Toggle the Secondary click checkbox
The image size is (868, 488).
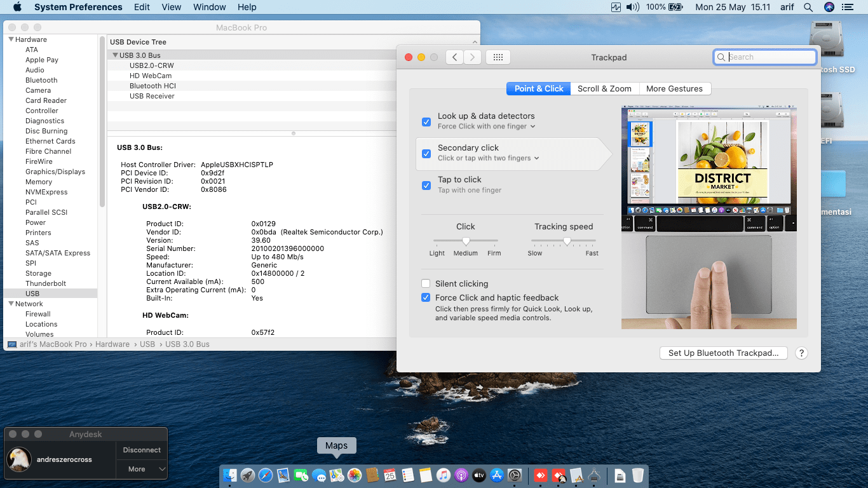426,153
